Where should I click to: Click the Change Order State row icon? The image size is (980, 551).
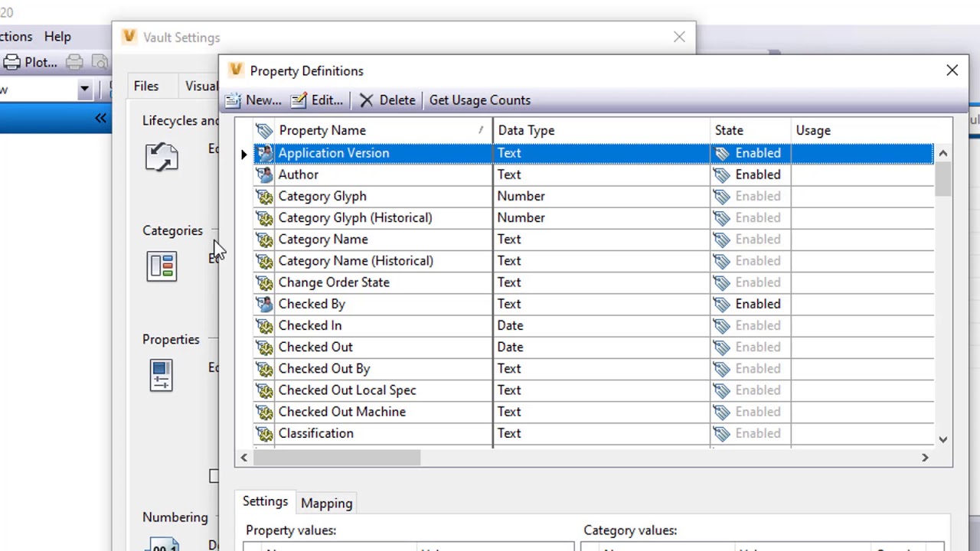pyautogui.click(x=264, y=282)
